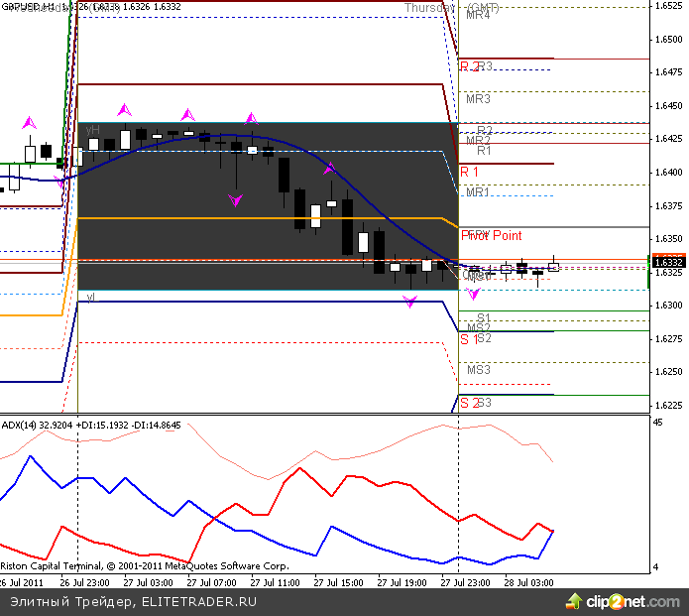This screenshot has width=689, height=616.
Task: Click the magenta up arrow left of yH
Action: 29,123
